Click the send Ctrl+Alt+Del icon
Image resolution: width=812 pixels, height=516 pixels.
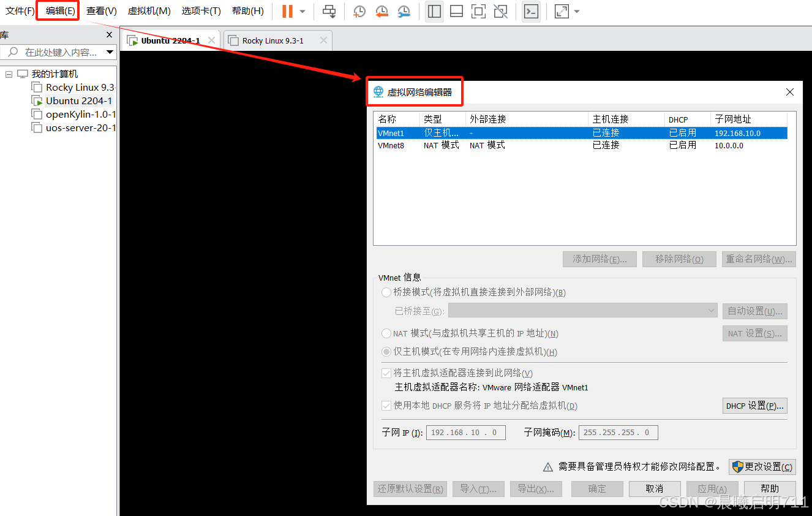click(x=329, y=11)
